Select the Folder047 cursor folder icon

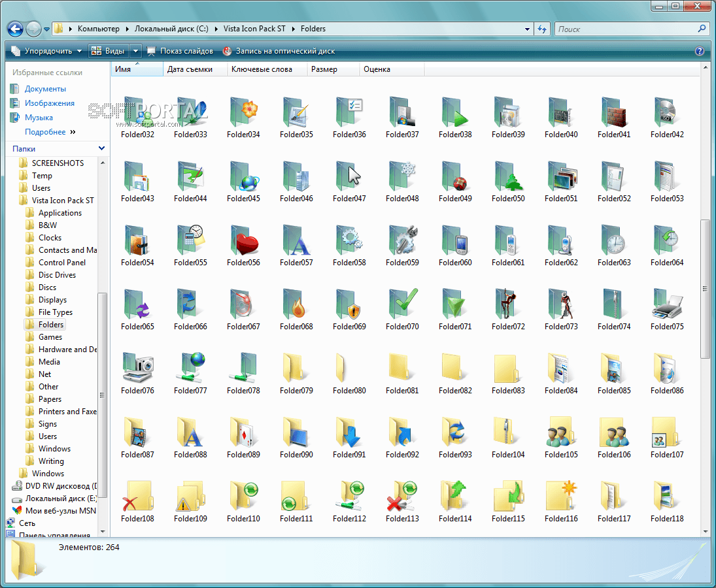(349, 176)
